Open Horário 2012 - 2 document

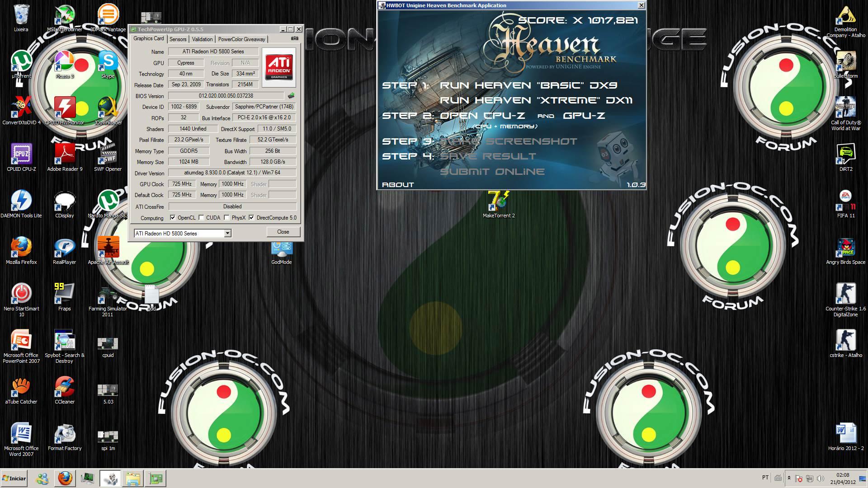(845, 437)
